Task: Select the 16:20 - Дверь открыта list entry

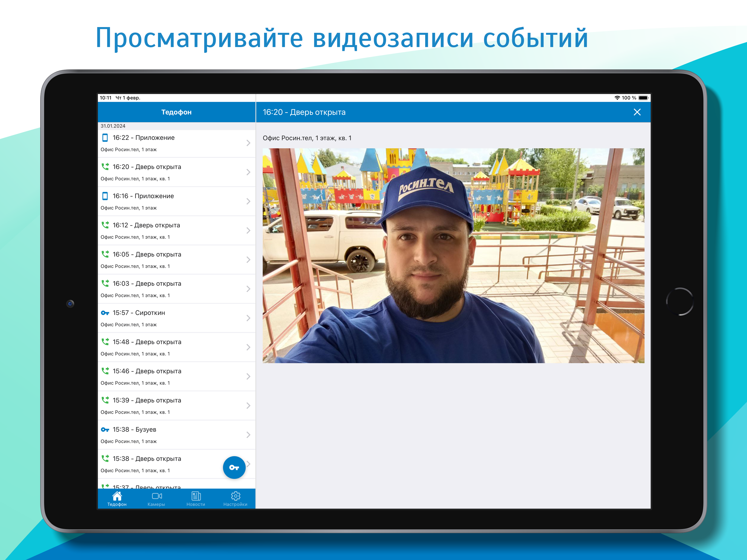Action: (176, 172)
